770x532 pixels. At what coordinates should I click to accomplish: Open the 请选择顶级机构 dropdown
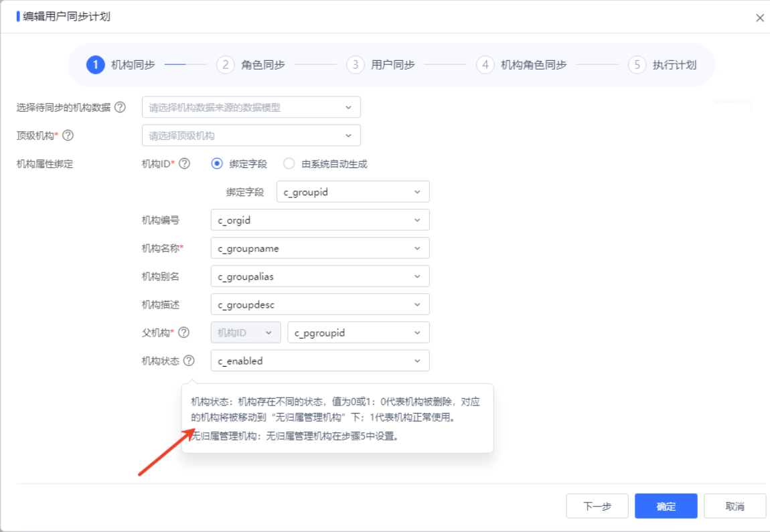[251, 135]
